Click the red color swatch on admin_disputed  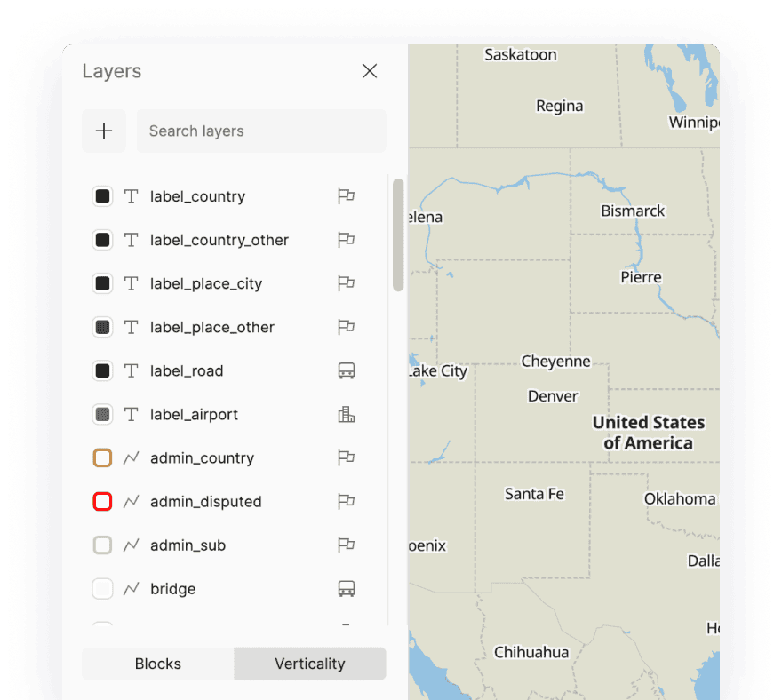coord(102,501)
